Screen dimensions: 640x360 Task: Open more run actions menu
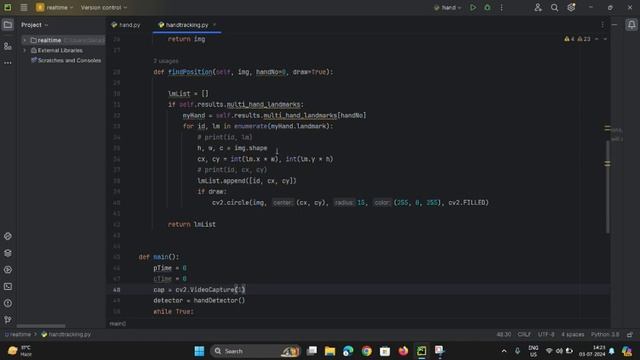coord(502,7)
